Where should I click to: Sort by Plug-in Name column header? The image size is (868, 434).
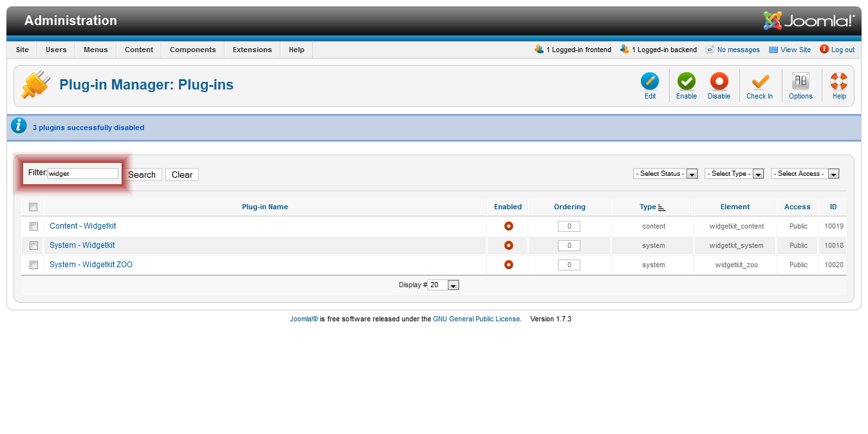click(x=265, y=207)
